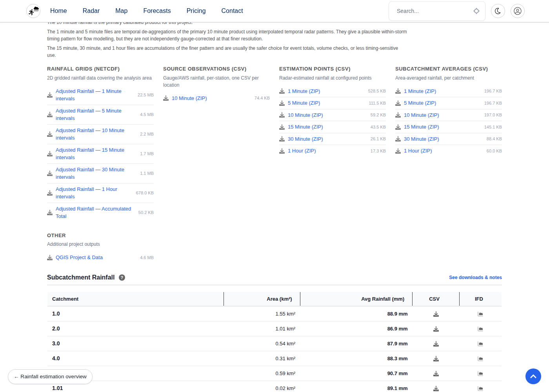This screenshot has width=549, height=392.
Task: Download CSV for the 90.7 mm row
Action: coord(436,374)
